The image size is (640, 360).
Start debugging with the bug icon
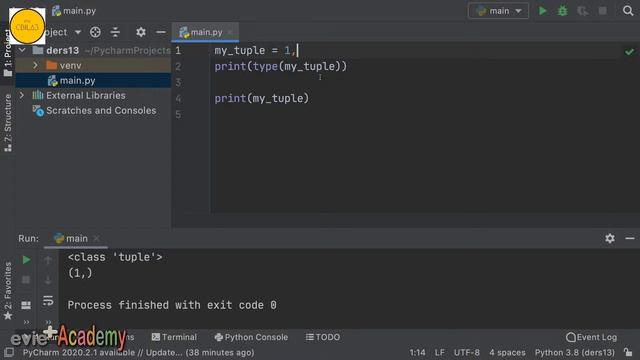tap(562, 11)
